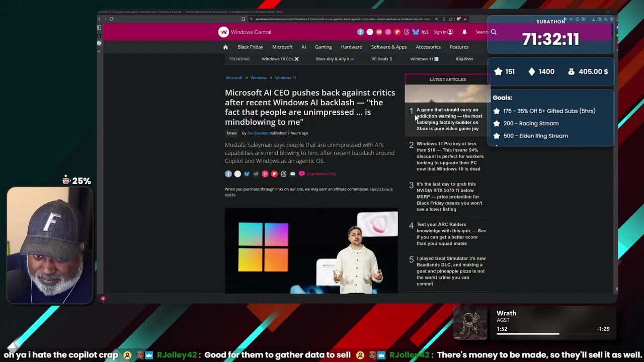Share article on Facebook icon
This screenshot has width=644, height=362.
click(x=228, y=174)
